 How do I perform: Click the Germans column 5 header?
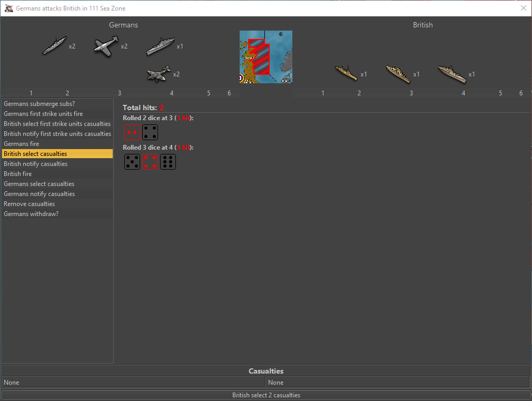209,93
